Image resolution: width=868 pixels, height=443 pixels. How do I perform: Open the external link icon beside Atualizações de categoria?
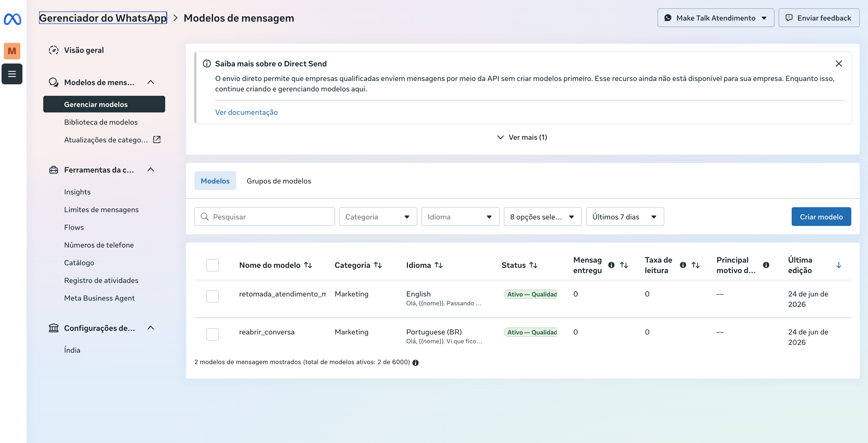click(x=157, y=139)
